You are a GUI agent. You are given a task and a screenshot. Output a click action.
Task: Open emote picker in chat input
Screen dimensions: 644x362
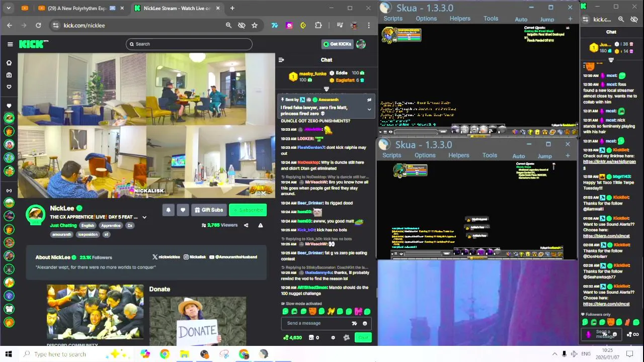tap(365, 323)
